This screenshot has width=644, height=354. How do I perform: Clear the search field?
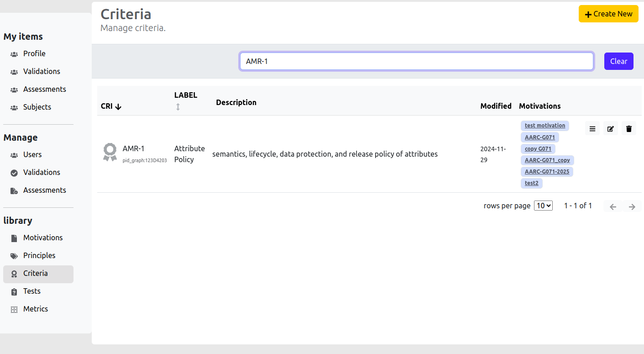click(x=618, y=61)
